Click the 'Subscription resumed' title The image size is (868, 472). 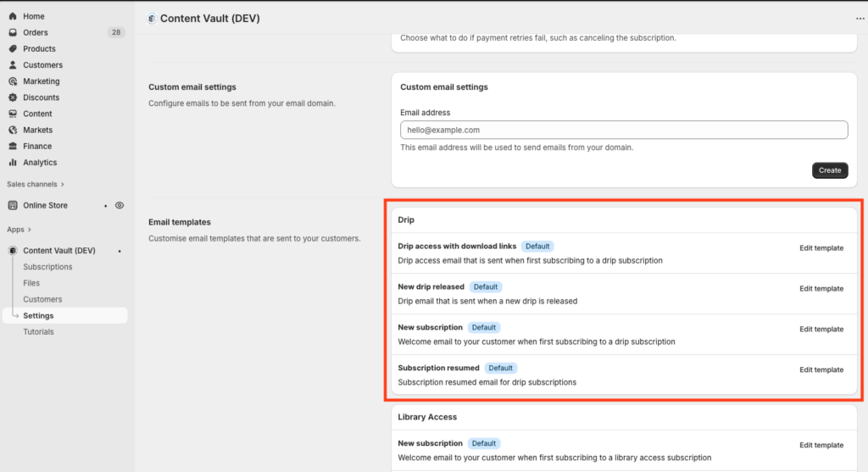click(438, 368)
